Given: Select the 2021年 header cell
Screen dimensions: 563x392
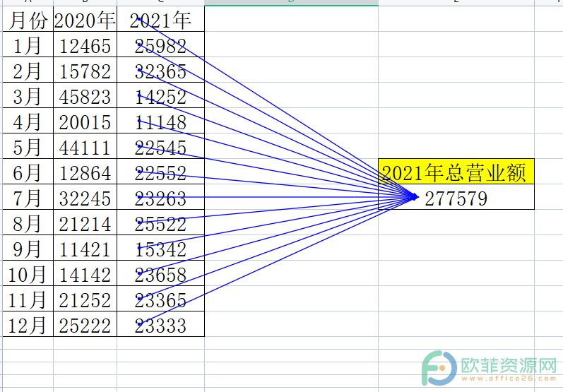Looking at the screenshot, I should 160,19.
